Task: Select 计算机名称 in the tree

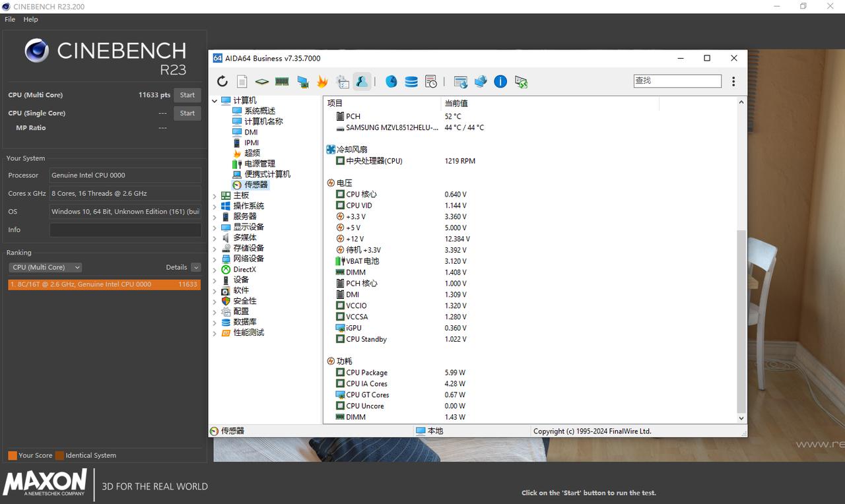Action: click(x=263, y=121)
